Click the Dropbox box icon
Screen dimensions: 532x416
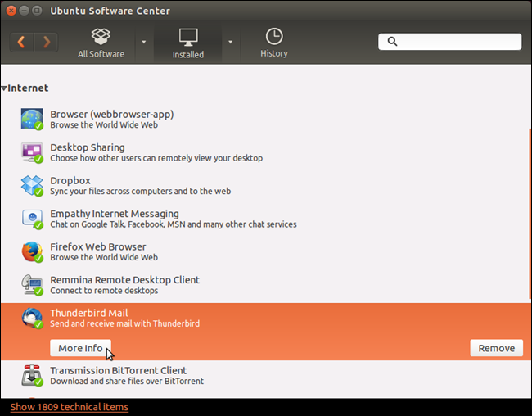click(32, 185)
